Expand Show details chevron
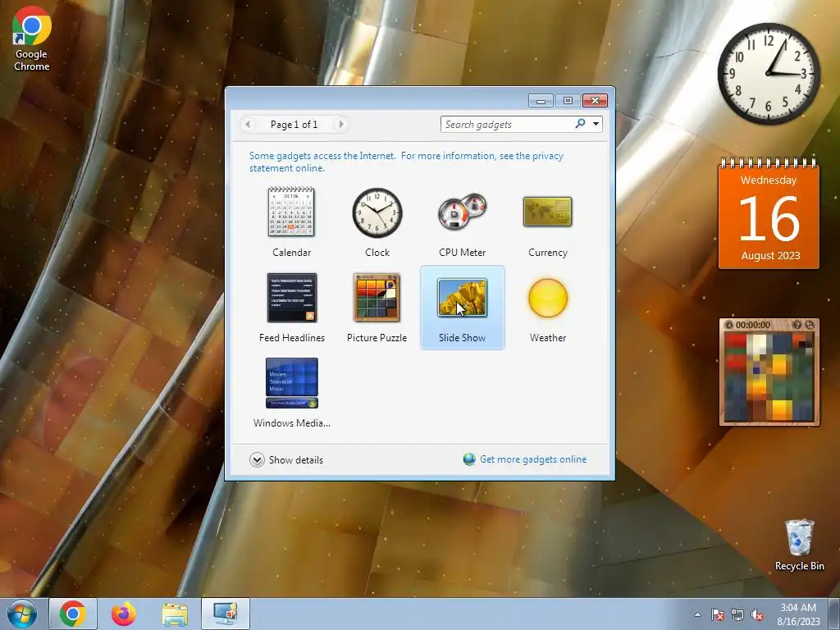This screenshot has height=630, width=840. pyautogui.click(x=257, y=459)
